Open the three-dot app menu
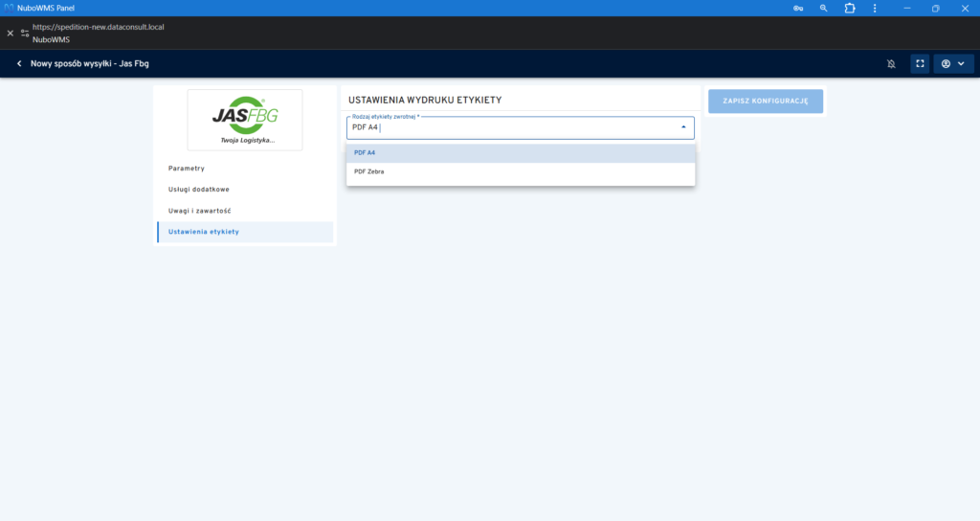 [875, 8]
